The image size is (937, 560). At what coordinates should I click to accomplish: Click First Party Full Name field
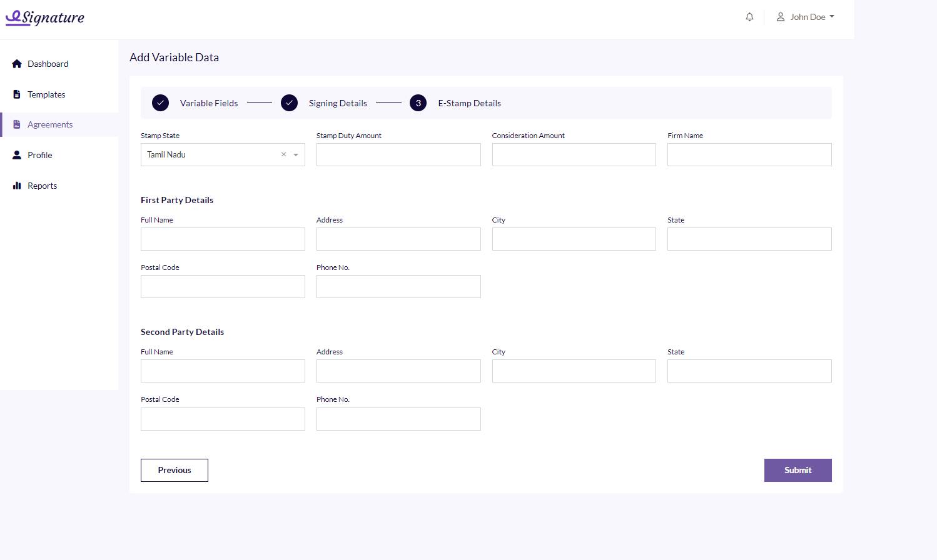tap(223, 239)
